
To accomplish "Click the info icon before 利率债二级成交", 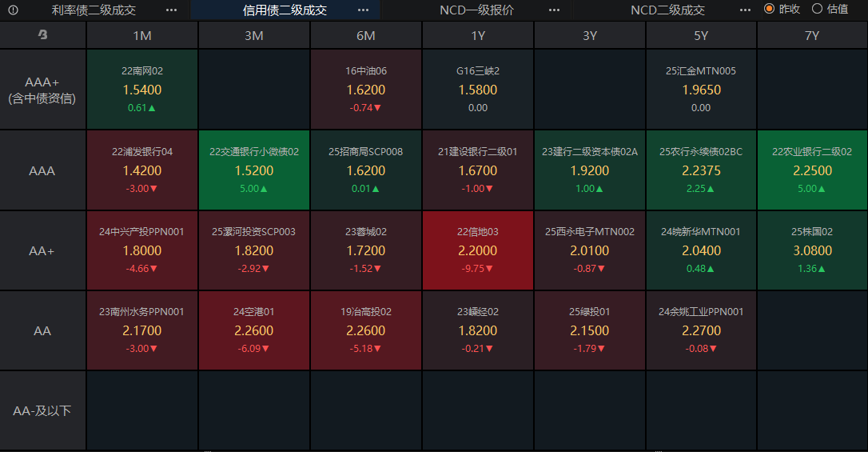I will click(14, 10).
